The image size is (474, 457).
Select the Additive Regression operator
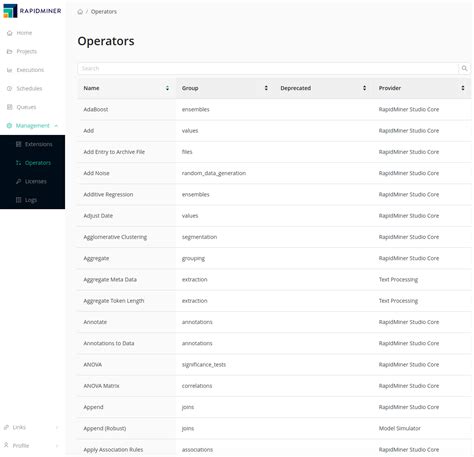tap(108, 195)
